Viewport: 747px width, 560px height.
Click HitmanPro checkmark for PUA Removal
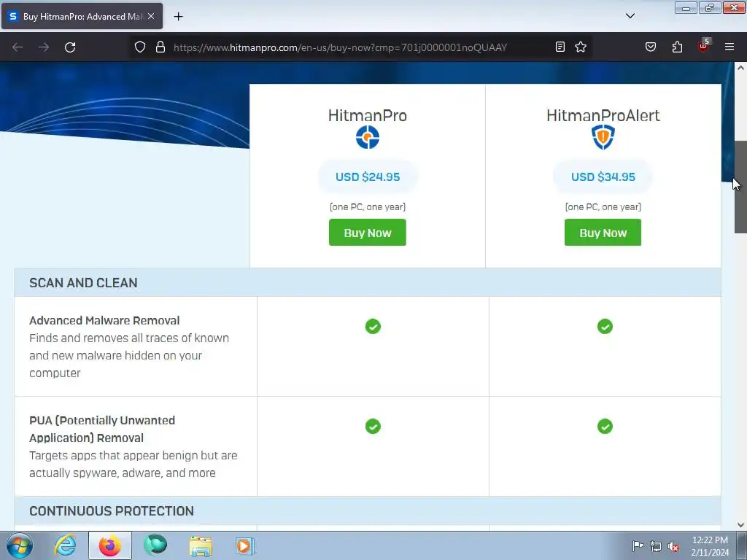click(x=373, y=426)
